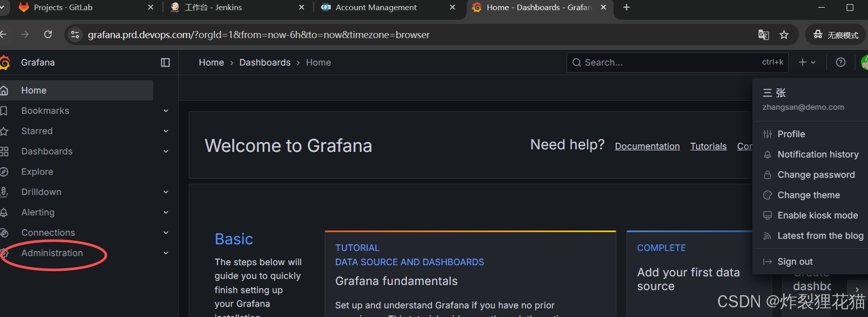The width and height of the screenshot is (868, 317).
Task: Click the Profile sliders icon in user menu
Action: 768,134
